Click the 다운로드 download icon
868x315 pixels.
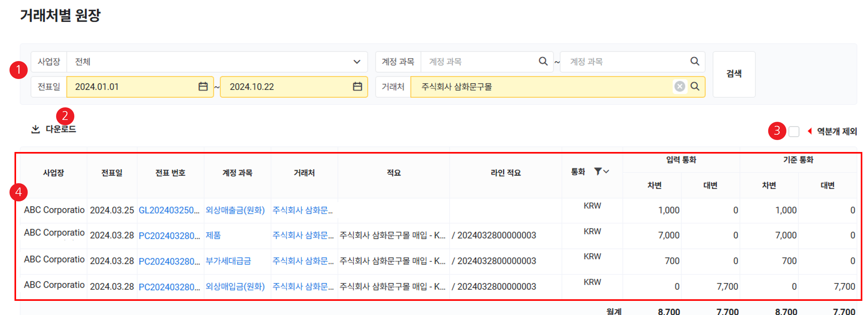[x=35, y=129]
